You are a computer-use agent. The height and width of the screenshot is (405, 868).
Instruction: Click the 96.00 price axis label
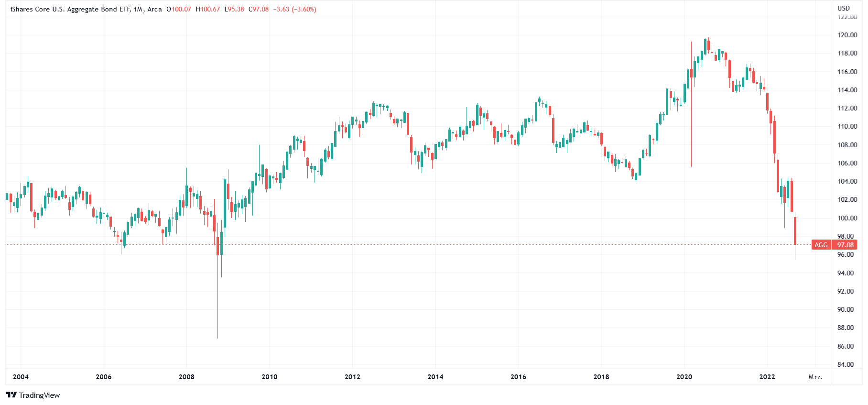846,254
